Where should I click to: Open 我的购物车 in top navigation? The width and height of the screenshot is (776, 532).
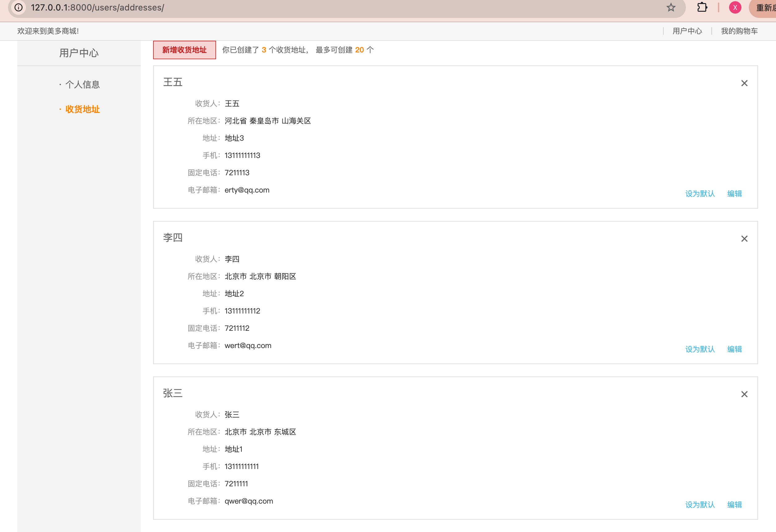pyautogui.click(x=739, y=31)
